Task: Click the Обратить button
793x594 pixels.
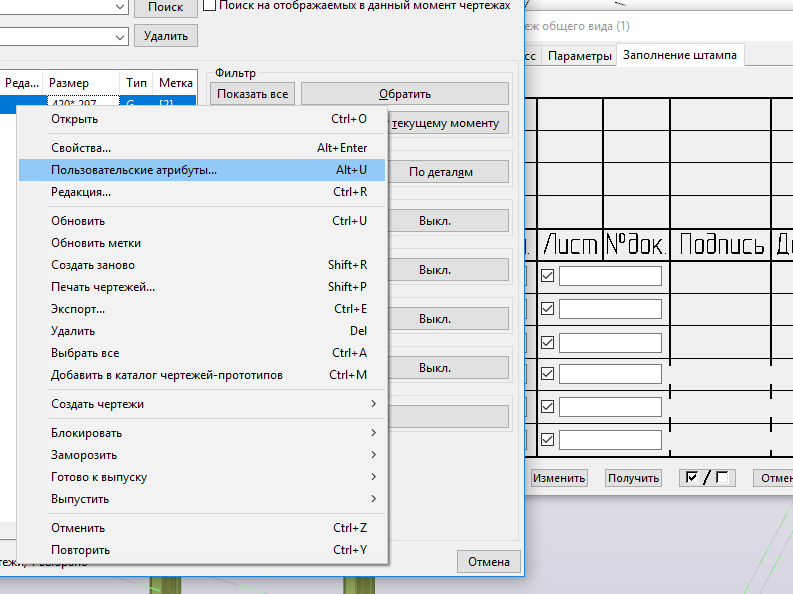Action: point(404,94)
